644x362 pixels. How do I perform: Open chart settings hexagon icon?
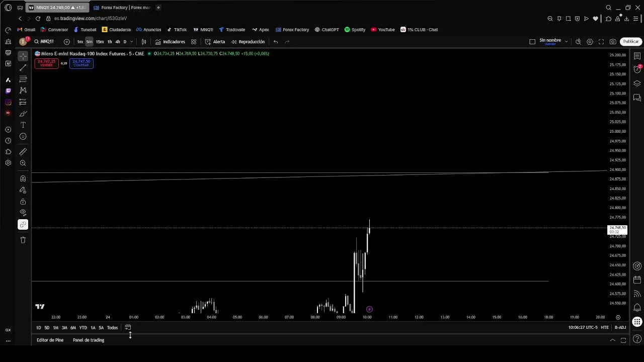(590, 42)
